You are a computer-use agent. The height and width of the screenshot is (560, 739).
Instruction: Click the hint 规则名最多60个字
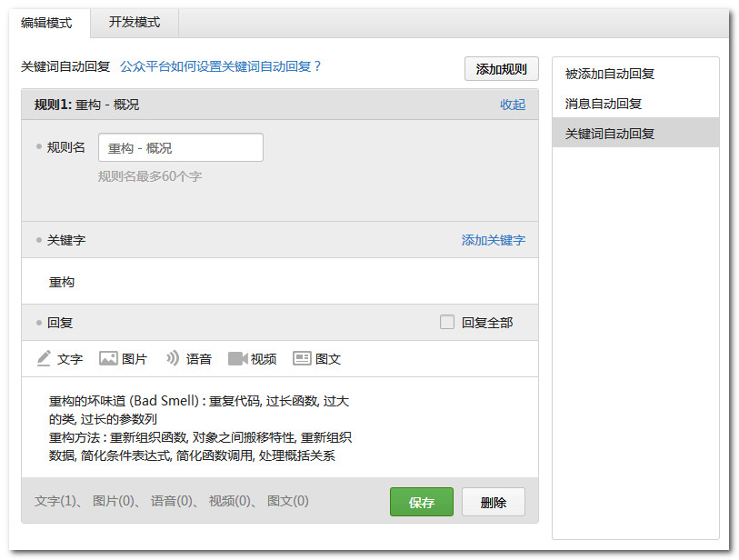(x=150, y=176)
